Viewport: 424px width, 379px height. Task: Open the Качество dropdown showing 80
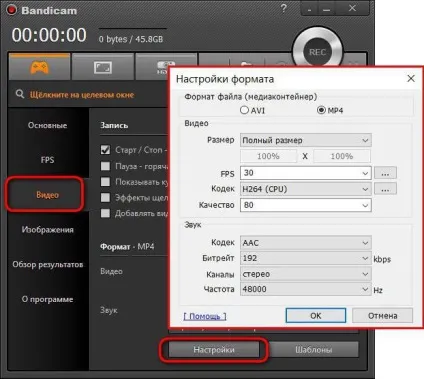coord(306,205)
